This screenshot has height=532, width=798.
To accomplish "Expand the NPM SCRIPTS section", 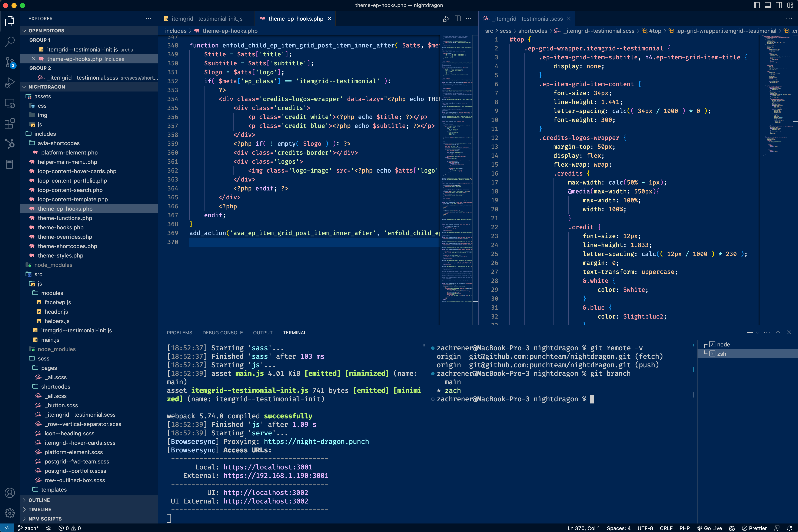I will coord(89,519).
